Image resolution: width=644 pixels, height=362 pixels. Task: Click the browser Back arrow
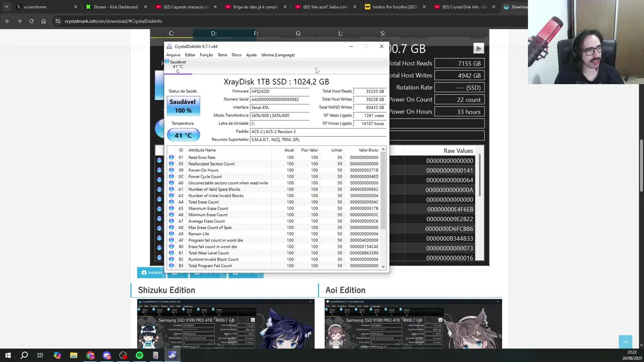point(7,21)
